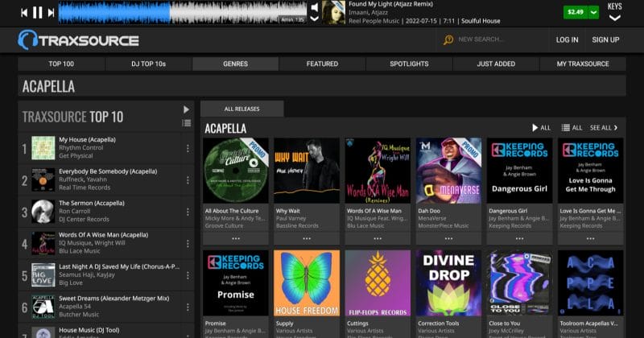Pause the currently playing track
Image resolution: width=644 pixels, height=338 pixels.
coord(37,12)
